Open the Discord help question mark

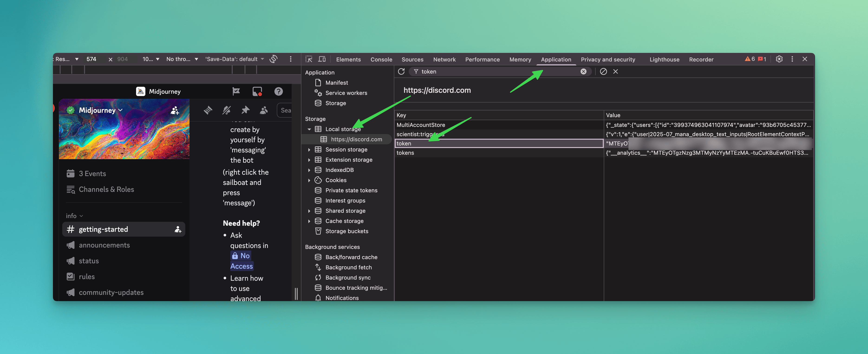click(278, 91)
